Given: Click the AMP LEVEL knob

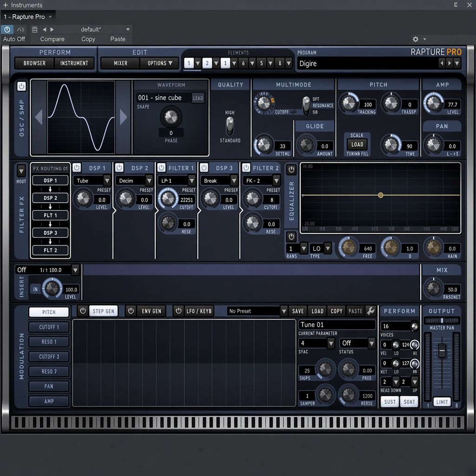Looking at the screenshot, I should [x=433, y=103].
